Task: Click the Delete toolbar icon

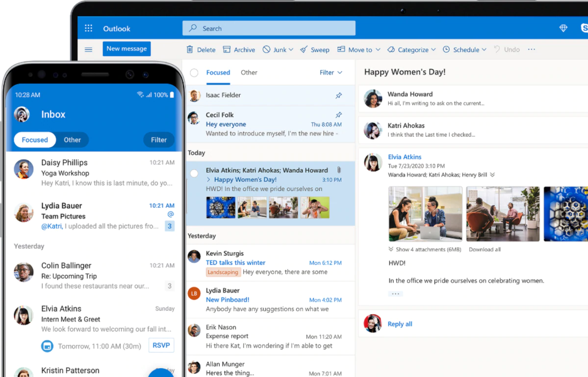Action: point(190,49)
